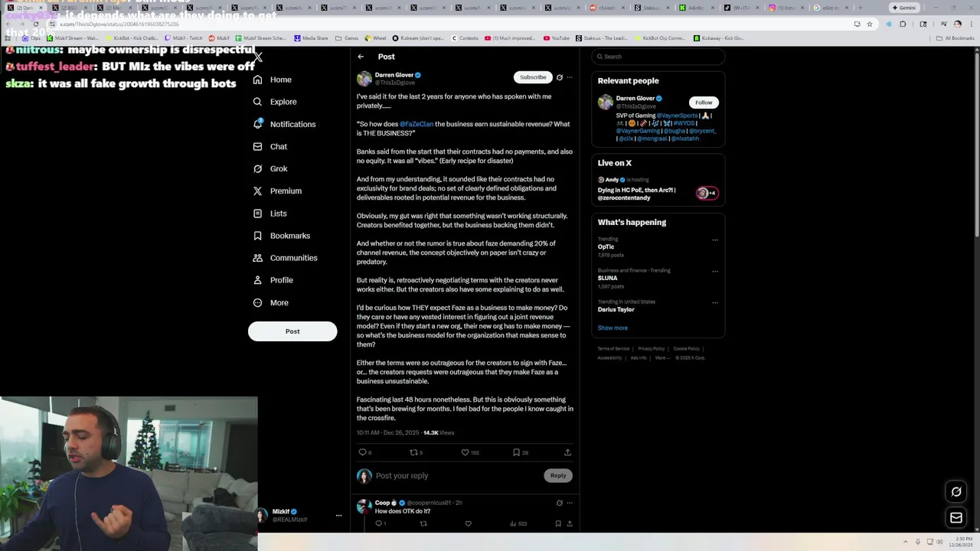
Task: Click Grok icon on Darren Glover's post
Action: click(x=560, y=77)
